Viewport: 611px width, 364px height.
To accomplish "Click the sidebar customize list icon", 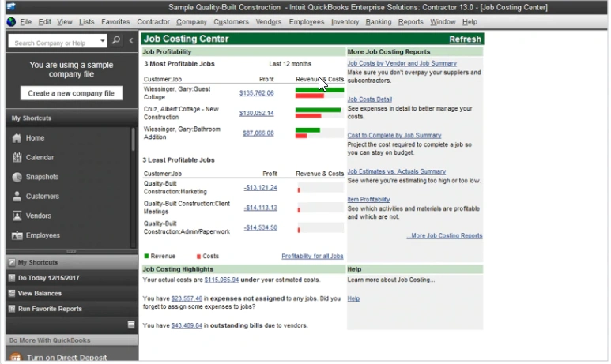I will tap(131, 325).
